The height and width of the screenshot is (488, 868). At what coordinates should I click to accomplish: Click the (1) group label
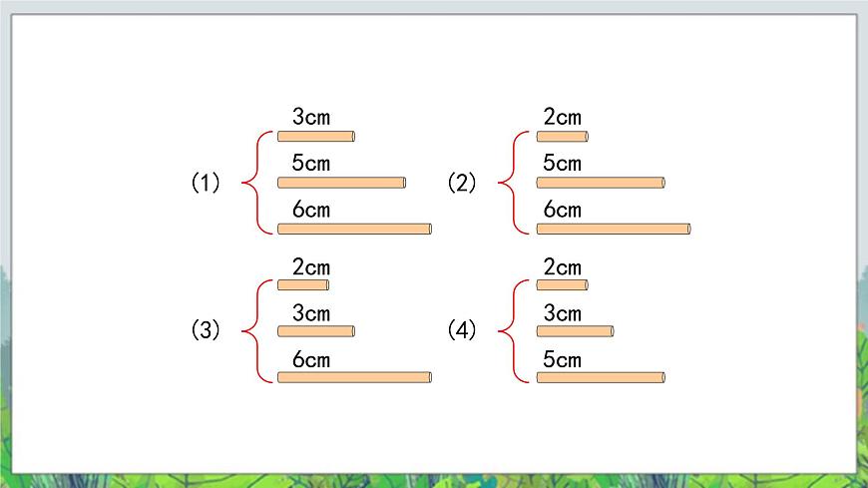click(x=206, y=183)
